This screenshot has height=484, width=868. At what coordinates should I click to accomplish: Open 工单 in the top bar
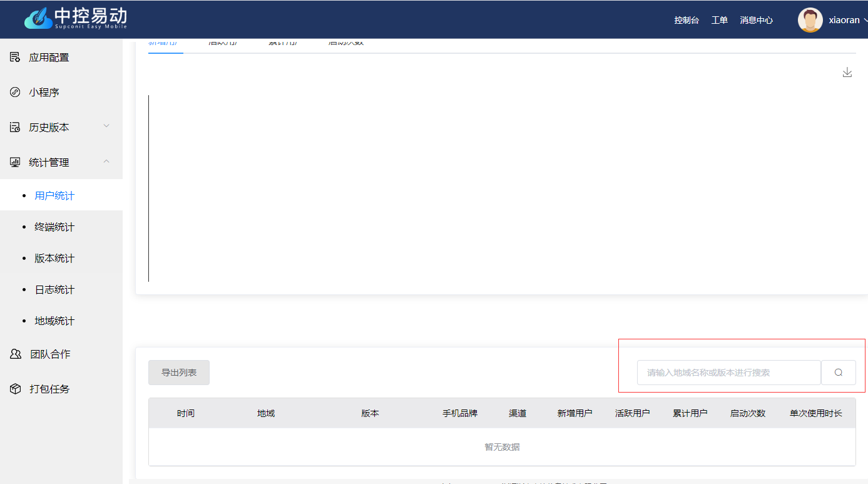tap(720, 20)
